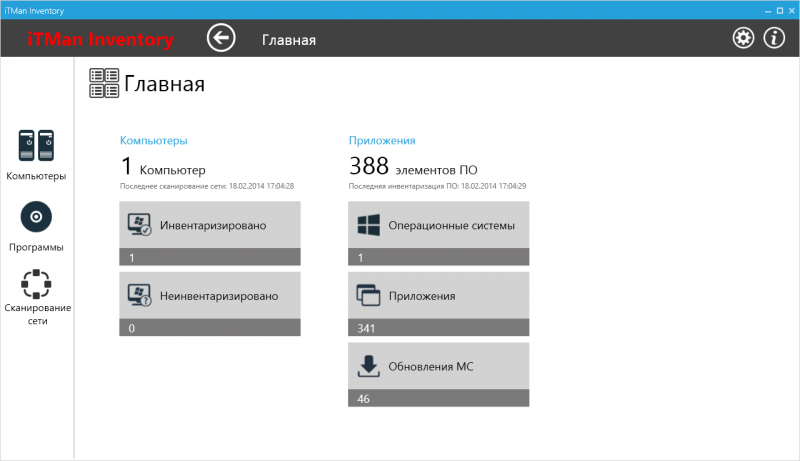Click the iTMan Inventory red logo
800x461 pixels.
pos(101,39)
